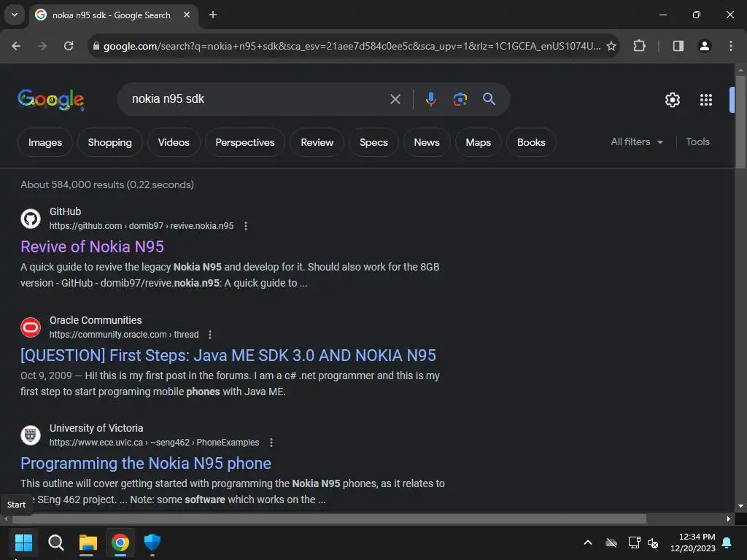Open the taskbar clock and date

tap(693, 542)
